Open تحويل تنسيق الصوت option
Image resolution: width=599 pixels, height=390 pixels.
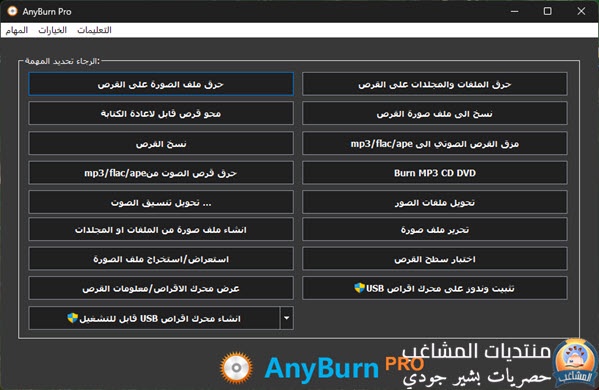pyautogui.click(x=161, y=202)
